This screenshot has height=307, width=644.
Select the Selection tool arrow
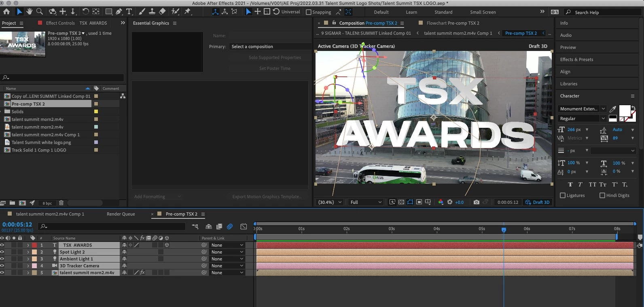19,11
